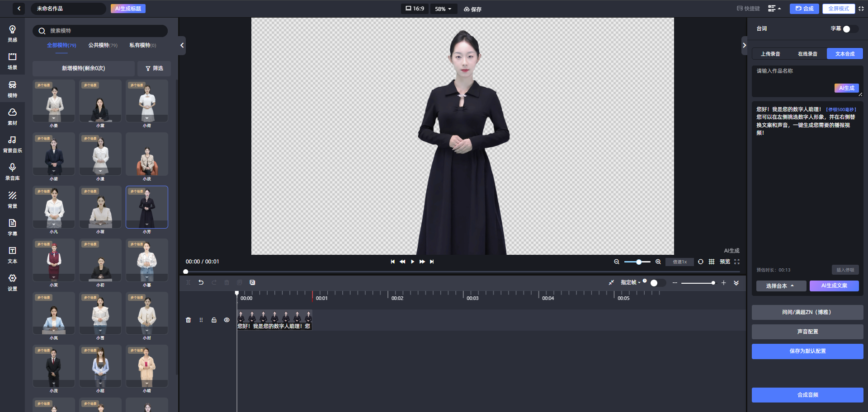Open the 灵感 inspiration panel
The image size is (868, 412).
click(12, 34)
